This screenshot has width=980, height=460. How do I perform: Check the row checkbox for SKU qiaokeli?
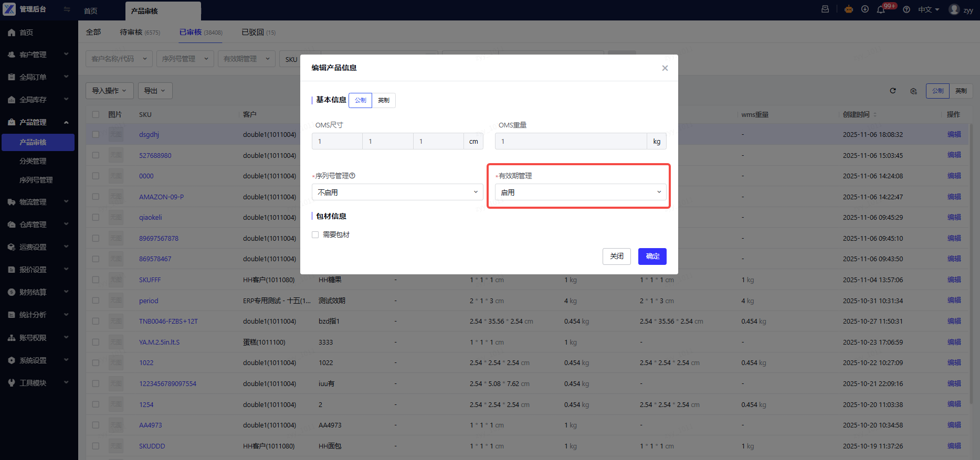(x=96, y=218)
